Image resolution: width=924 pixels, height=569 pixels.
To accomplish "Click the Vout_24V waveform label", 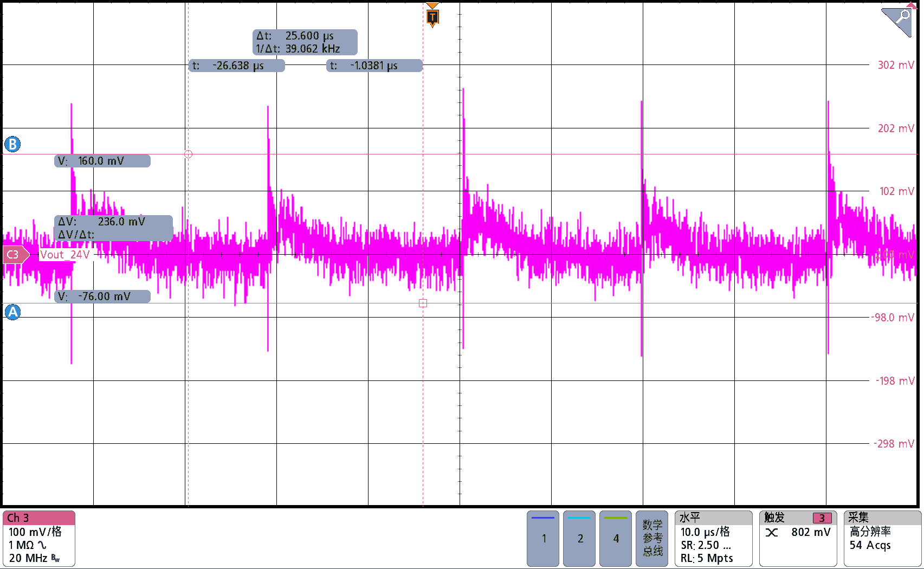I will click(65, 255).
